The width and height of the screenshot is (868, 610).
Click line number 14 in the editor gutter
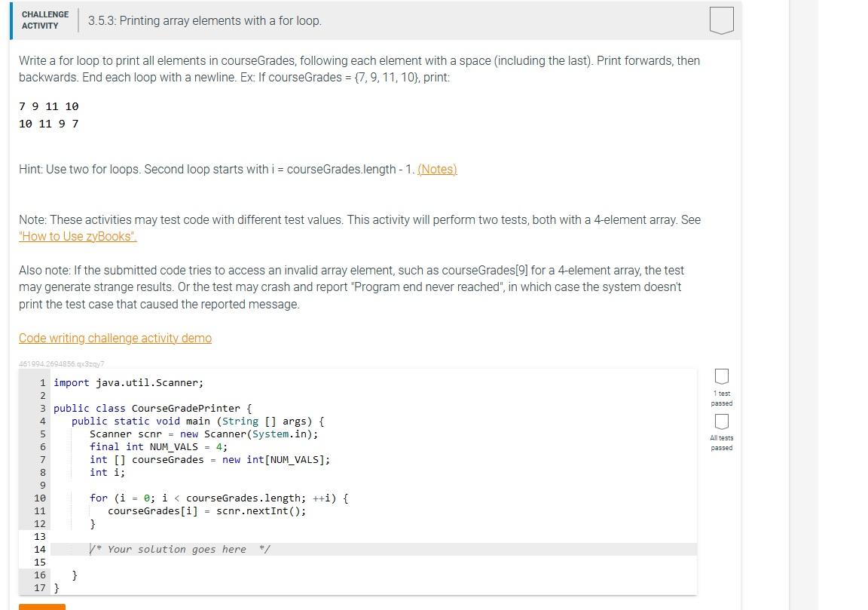pos(40,549)
